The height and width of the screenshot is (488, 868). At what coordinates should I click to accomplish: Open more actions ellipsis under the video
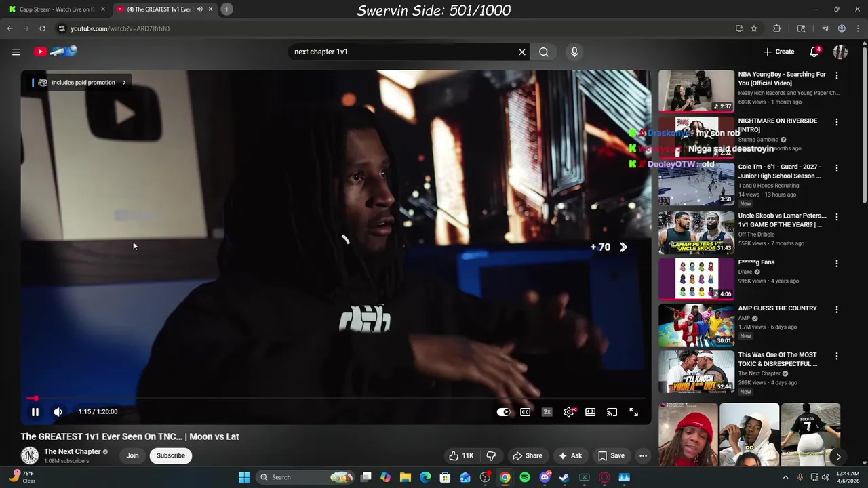(x=644, y=455)
